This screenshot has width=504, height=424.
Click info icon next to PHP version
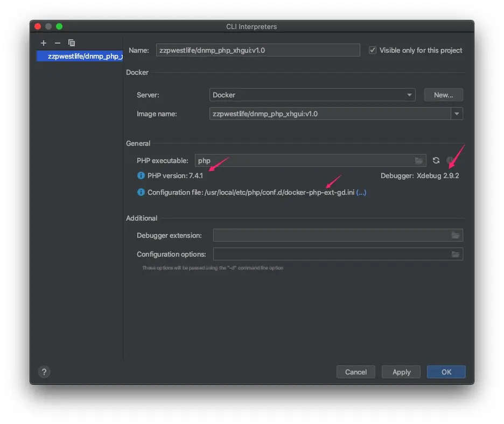(x=141, y=175)
